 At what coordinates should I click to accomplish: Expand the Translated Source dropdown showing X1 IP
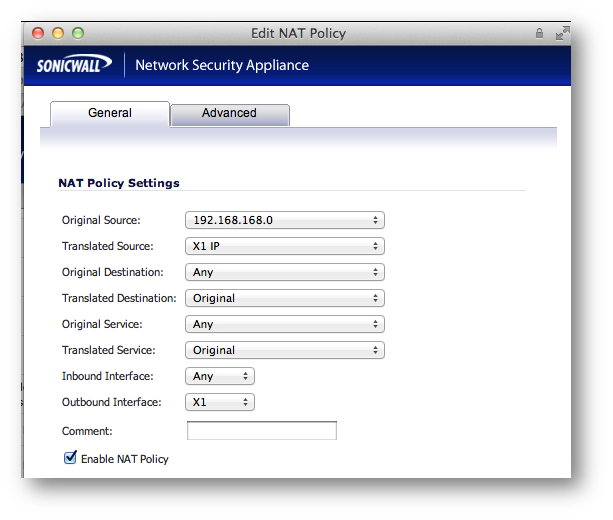(x=284, y=246)
